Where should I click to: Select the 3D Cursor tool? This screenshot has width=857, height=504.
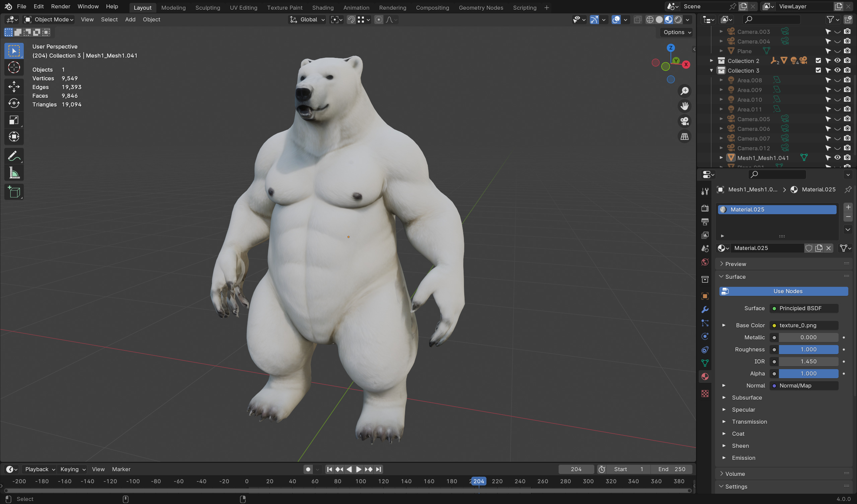point(14,67)
